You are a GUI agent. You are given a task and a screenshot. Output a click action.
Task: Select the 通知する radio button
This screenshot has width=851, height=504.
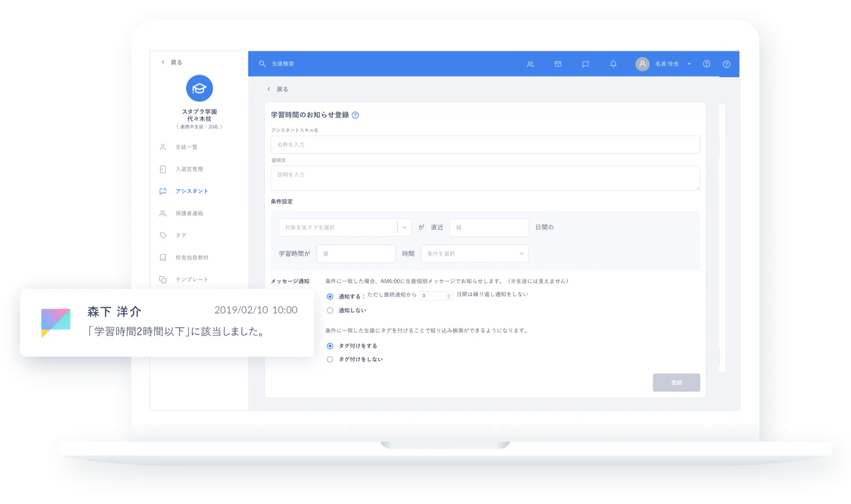coord(330,296)
